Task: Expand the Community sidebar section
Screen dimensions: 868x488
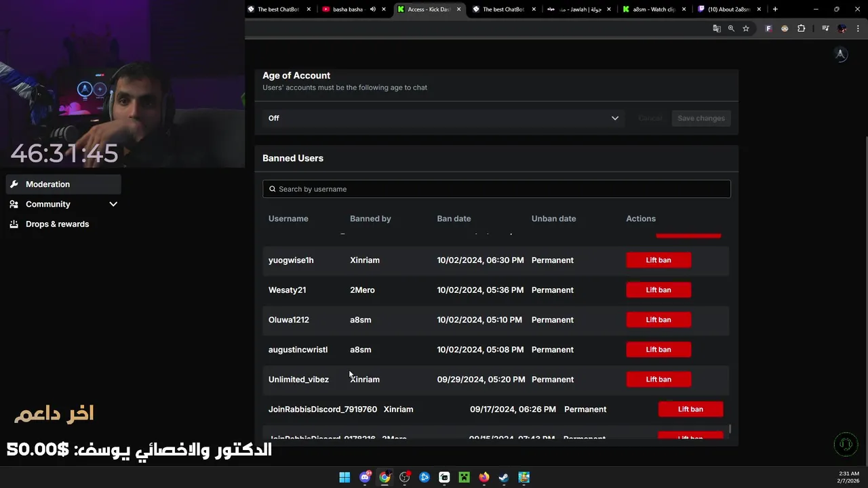Action: pos(64,204)
